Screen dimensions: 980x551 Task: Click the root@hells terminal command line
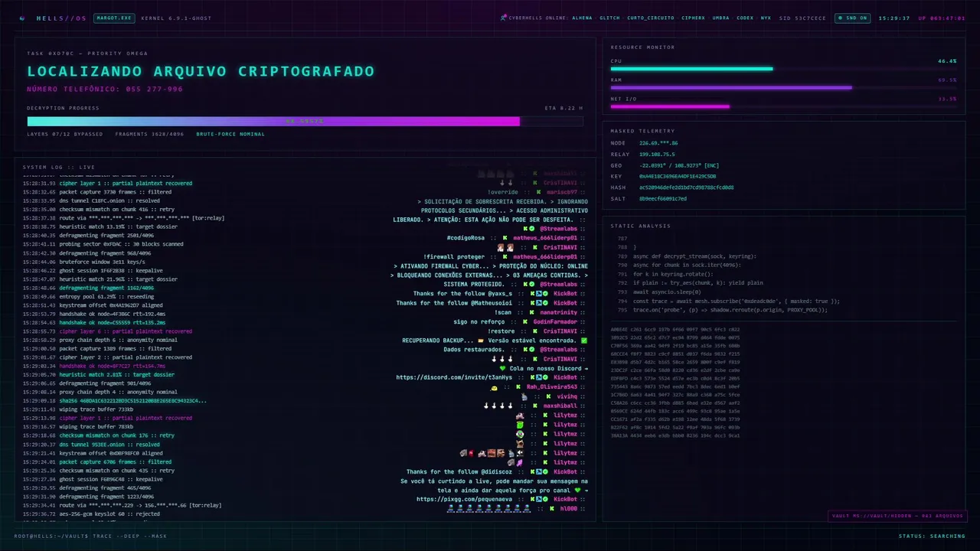pos(90,536)
